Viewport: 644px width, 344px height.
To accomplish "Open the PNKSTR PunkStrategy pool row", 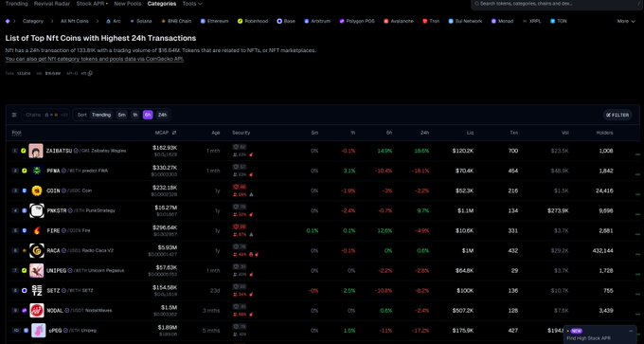I will coord(322,210).
